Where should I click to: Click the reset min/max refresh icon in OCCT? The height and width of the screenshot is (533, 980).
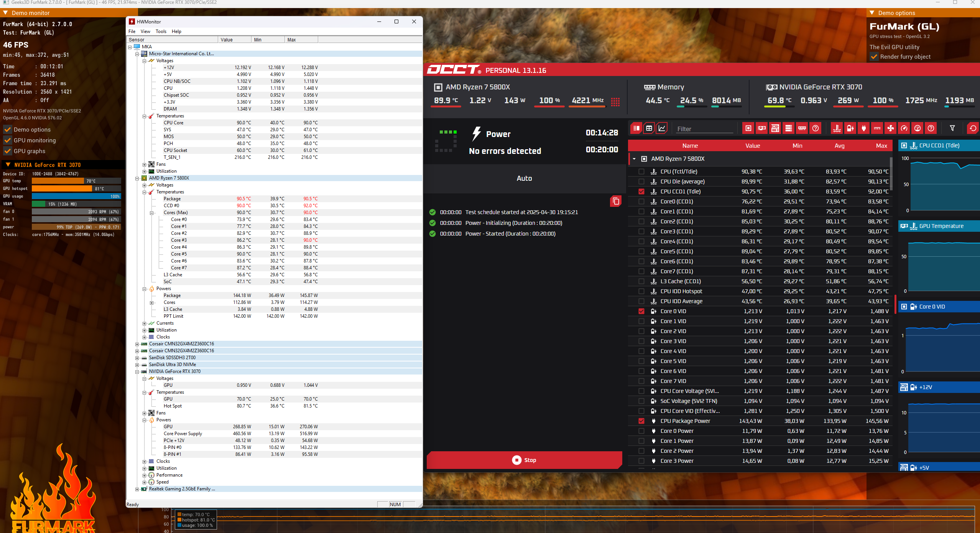973,128
